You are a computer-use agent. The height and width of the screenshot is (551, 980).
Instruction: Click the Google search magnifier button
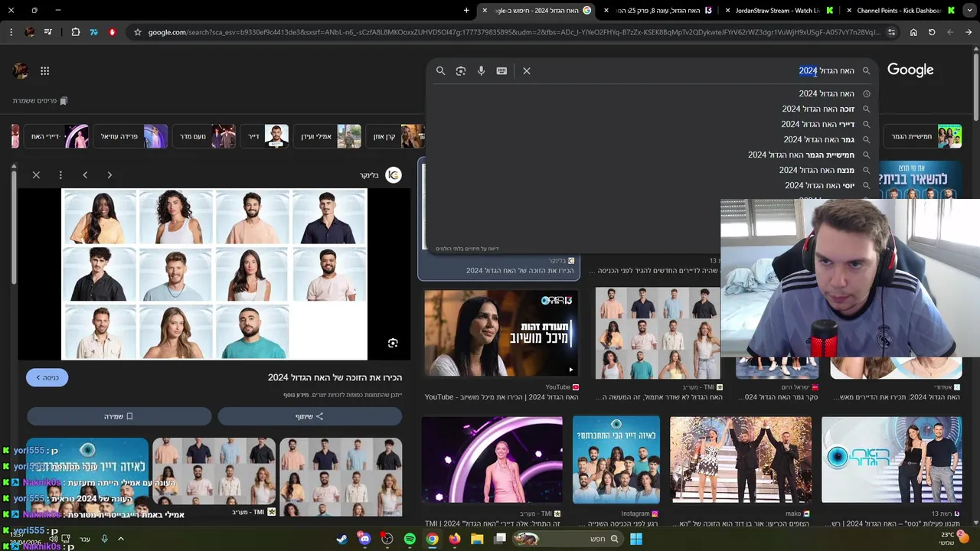point(440,70)
